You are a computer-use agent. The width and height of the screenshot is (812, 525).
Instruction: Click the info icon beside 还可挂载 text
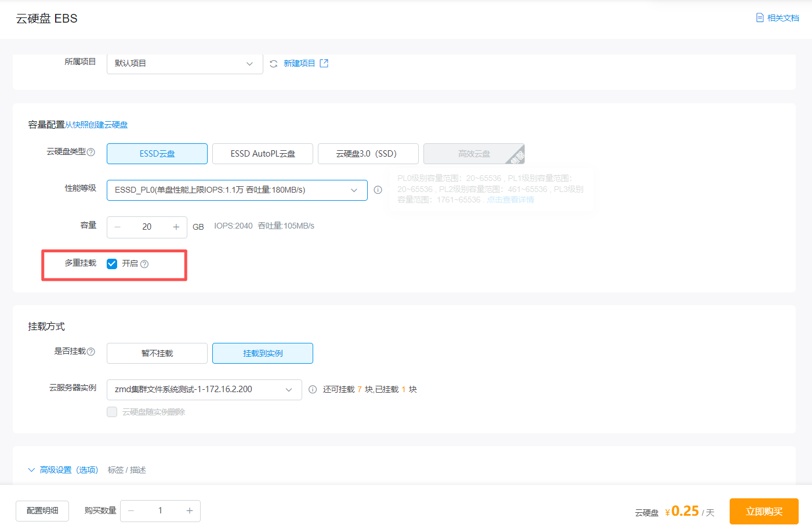coord(313,389)
